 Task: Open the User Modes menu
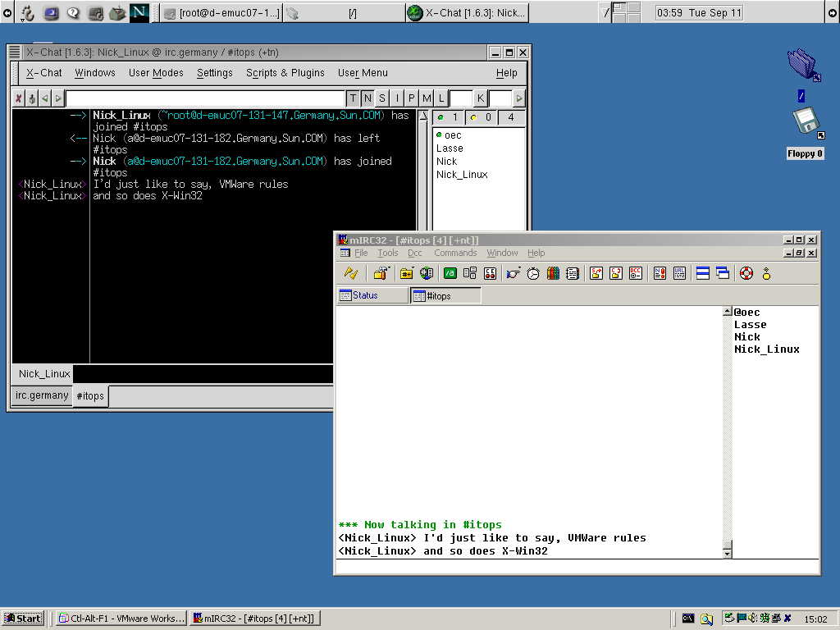coord(156,73)
